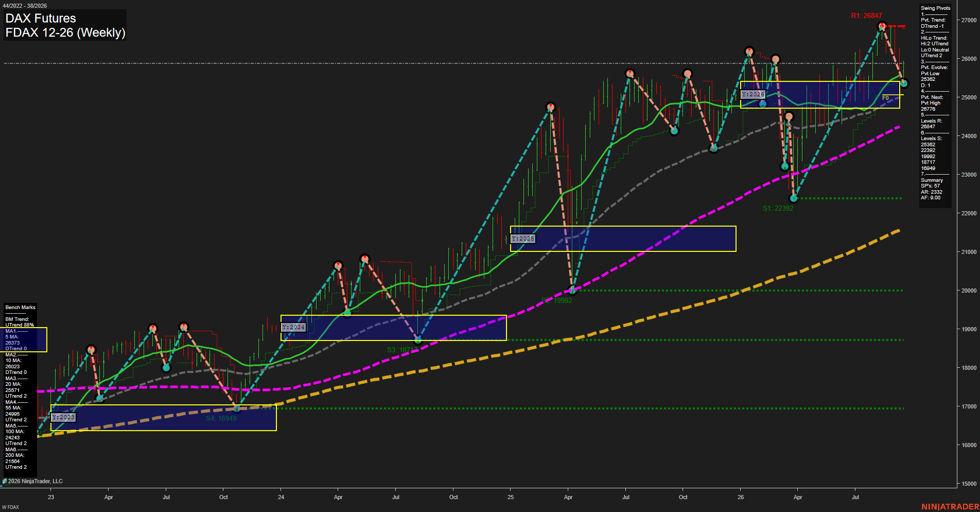The width and height of the screenshot is (980, 512).
Task: Select the 23 year tick on time axis
Action: (51, 497)
